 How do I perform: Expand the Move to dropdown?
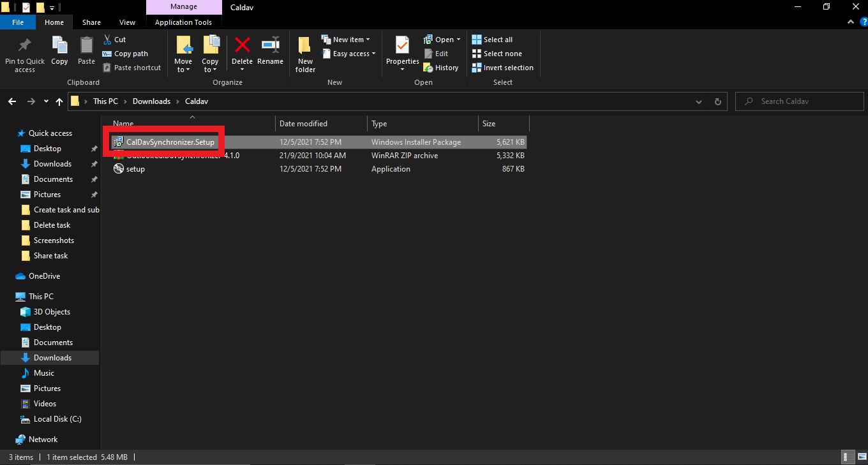(183, 70)
